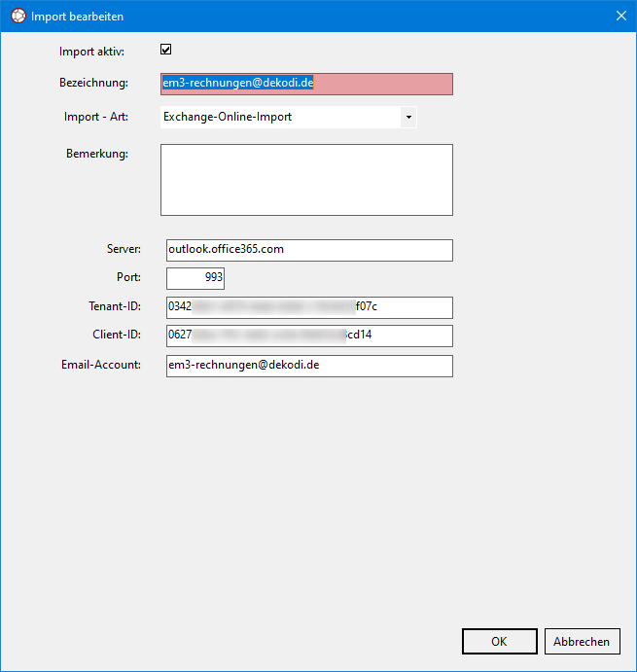Click the "Bemerkung:" label
The image size is (637, 672).
tap(97, 154)
